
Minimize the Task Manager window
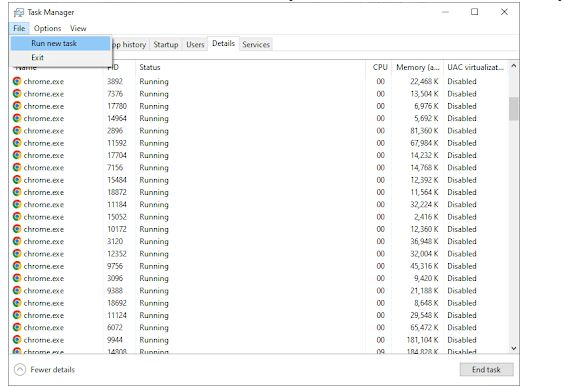[x=445, y=12]
